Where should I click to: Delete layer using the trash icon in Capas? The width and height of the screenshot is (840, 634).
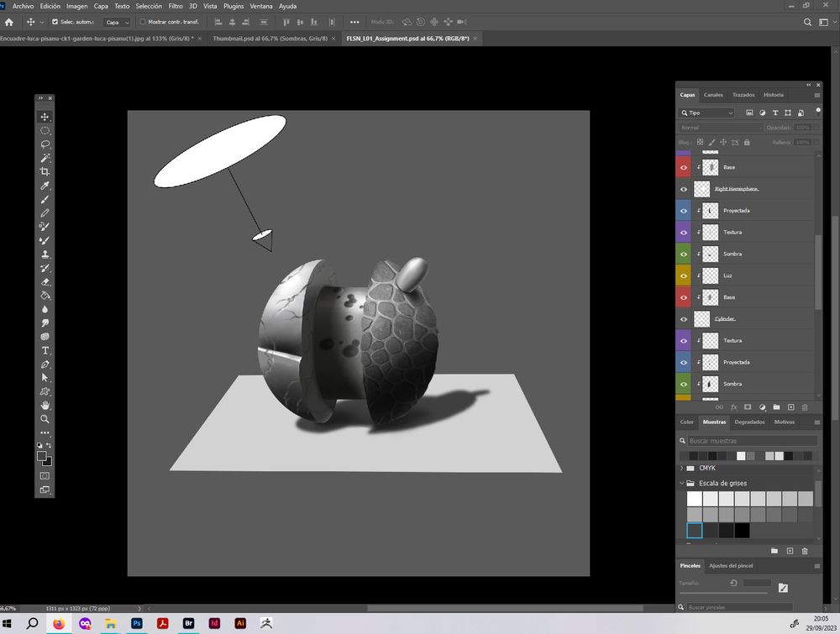click(805, 407)
